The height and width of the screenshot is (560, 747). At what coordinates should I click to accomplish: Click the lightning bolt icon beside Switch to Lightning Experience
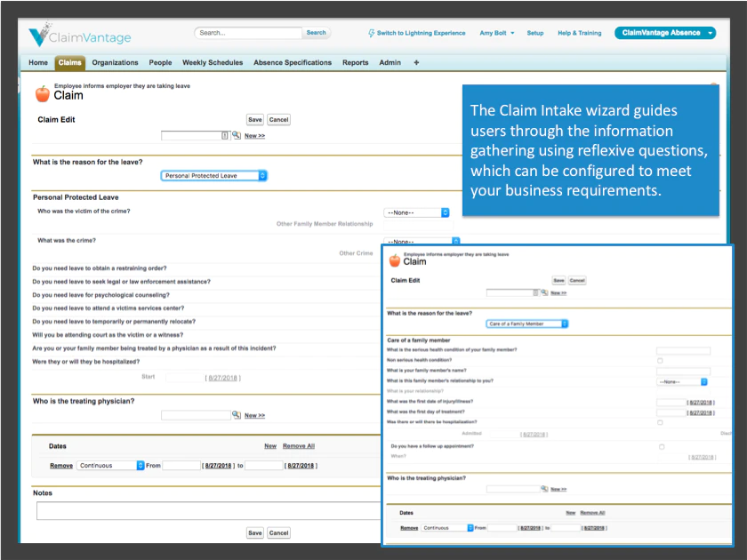click(372, 34)
